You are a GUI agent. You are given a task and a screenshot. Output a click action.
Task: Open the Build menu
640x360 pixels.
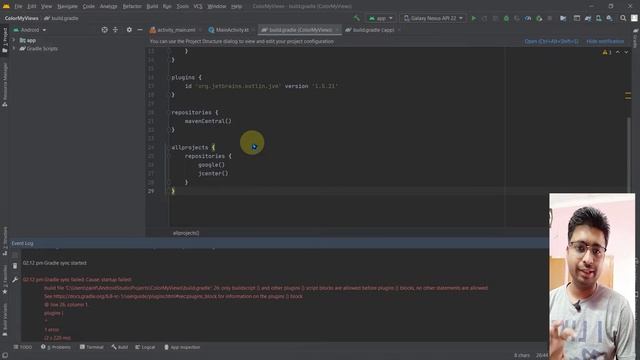152,6
